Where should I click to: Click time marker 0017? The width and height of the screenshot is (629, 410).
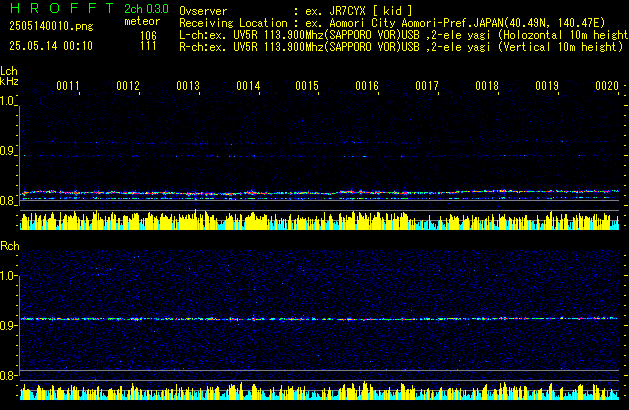click(427, 86)
